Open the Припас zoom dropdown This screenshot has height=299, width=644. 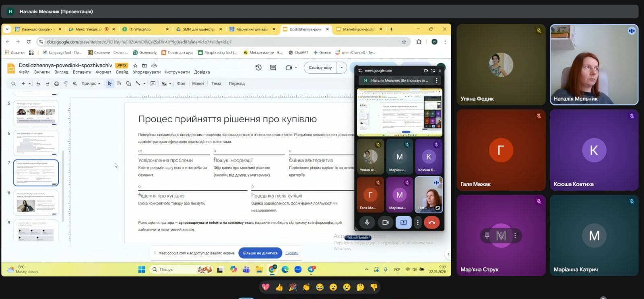coord(91,84)
